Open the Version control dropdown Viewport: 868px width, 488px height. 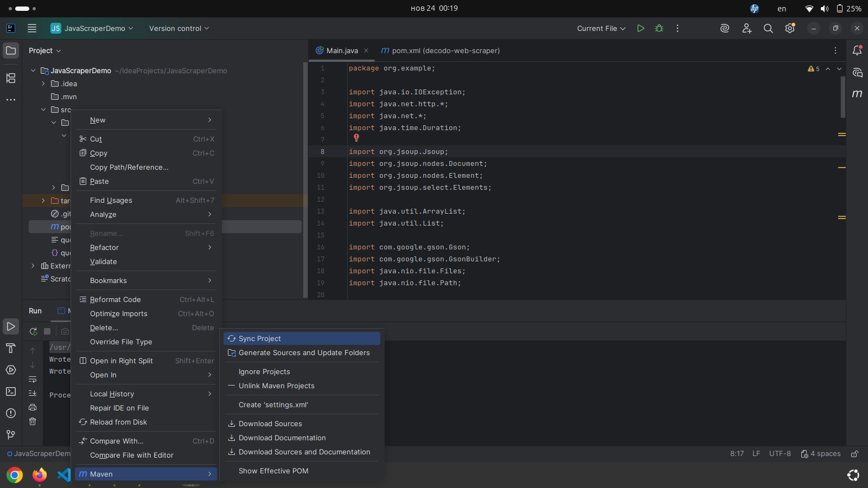click(179, 28)
